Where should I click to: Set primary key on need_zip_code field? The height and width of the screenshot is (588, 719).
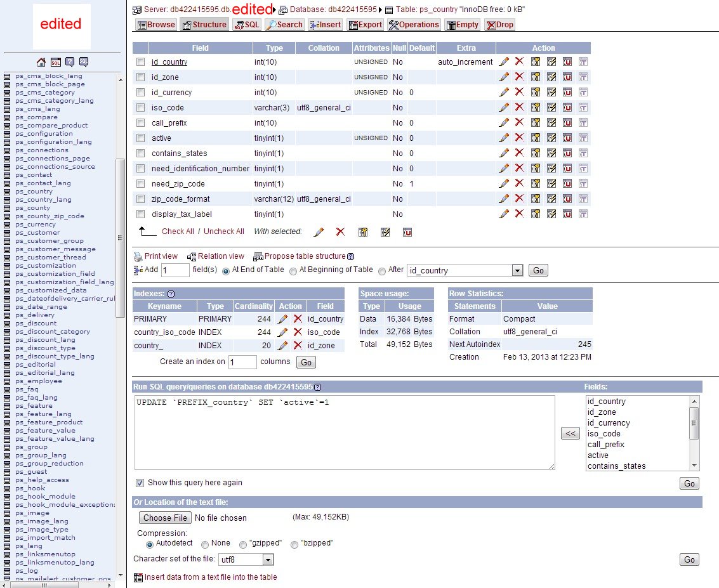click(535, 183)
